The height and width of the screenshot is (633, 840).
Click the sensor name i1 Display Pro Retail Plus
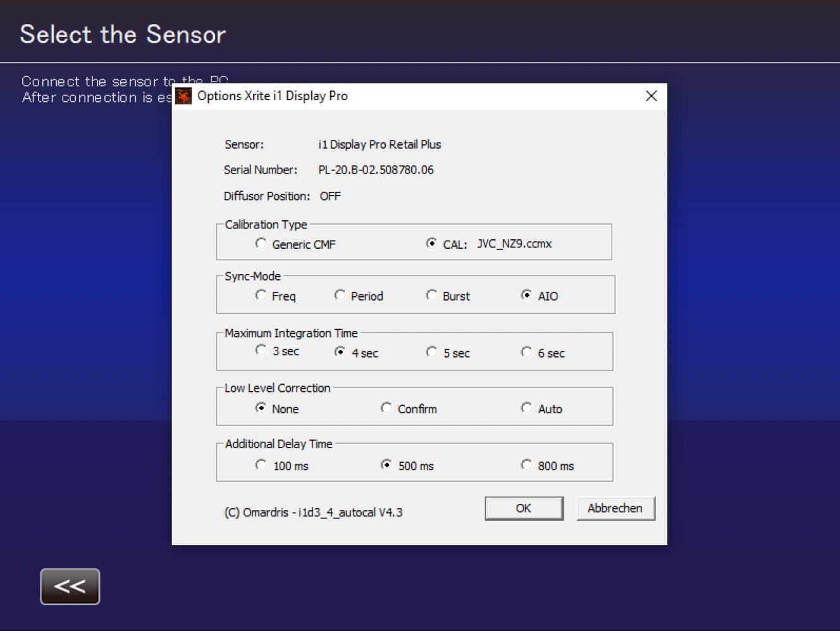pos(380,144)
